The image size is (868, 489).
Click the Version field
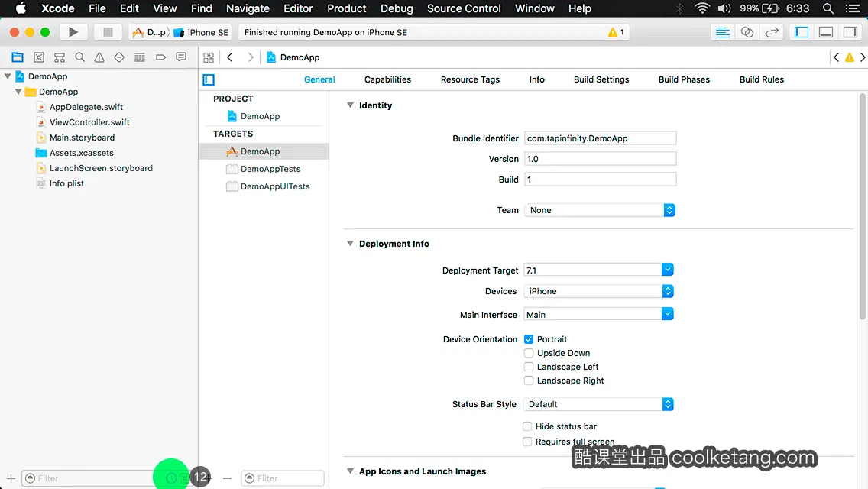coord(600,159)
